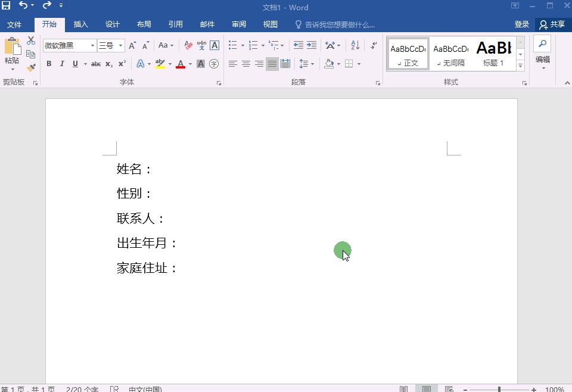Image resolution: width=572 pixels, height=392 pixels.
Task: Clear all formatting with the eraser icon
Action: [x=188, y=45]
